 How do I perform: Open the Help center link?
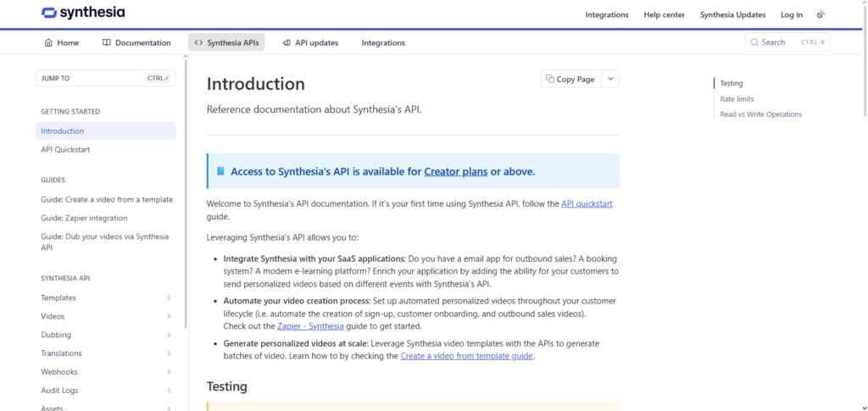pyautogui.click(x=665, y=15)
